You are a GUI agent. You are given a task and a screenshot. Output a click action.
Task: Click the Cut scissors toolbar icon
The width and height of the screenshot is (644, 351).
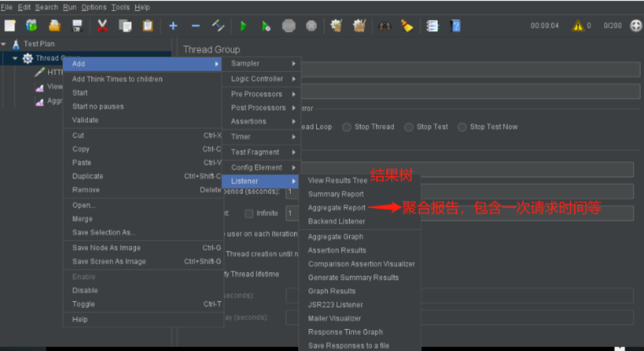(102, 25)
